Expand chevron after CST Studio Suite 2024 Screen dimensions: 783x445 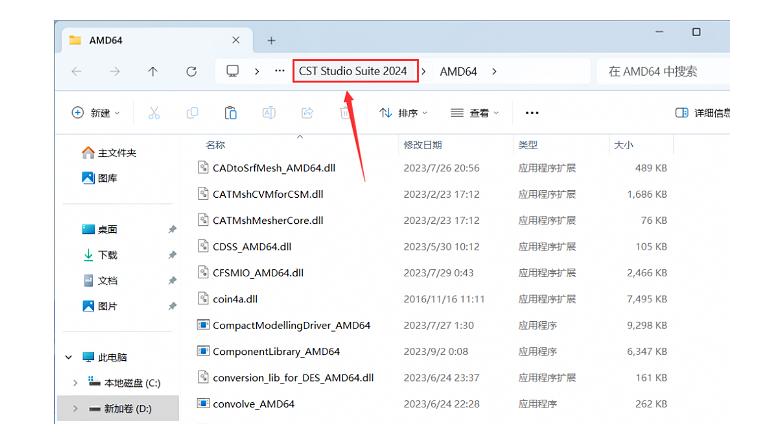click(x=423, y=71)
